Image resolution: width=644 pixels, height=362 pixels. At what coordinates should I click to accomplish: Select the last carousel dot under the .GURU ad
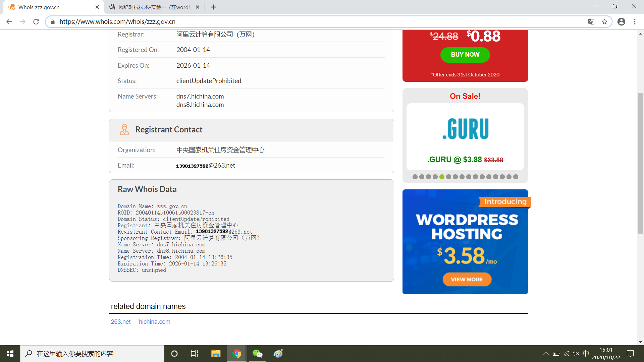(x=516, y=177)
